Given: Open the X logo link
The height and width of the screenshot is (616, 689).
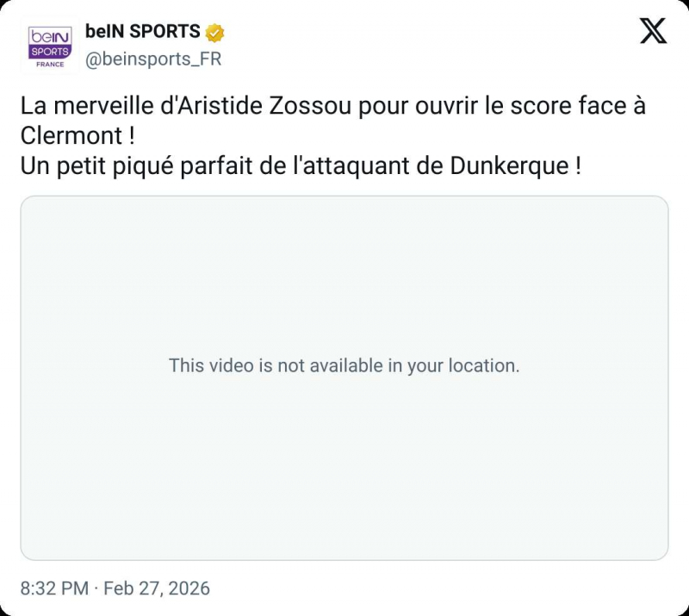Looking at the screenshot, I should (x=654, y=32).
